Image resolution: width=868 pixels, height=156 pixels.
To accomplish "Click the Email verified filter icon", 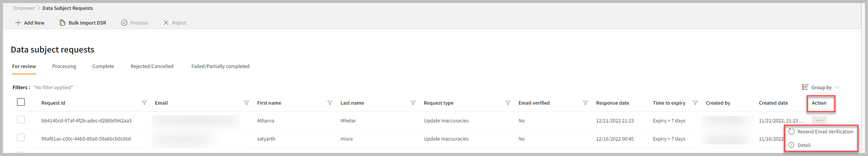I will click(x=585, y=103).
